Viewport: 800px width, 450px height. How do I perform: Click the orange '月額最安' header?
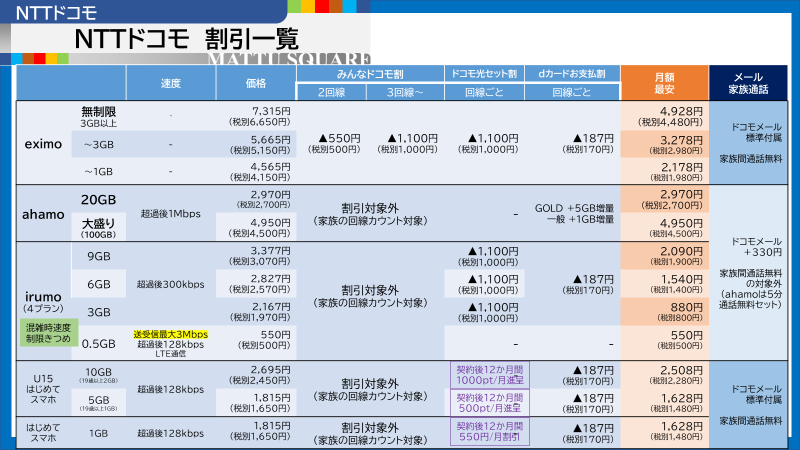point(664,83)
